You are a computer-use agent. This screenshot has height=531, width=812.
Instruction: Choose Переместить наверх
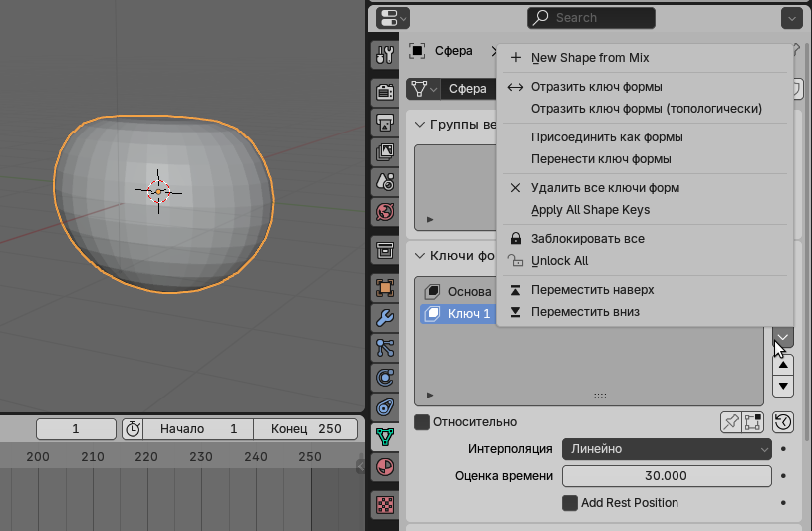[646, 290]
